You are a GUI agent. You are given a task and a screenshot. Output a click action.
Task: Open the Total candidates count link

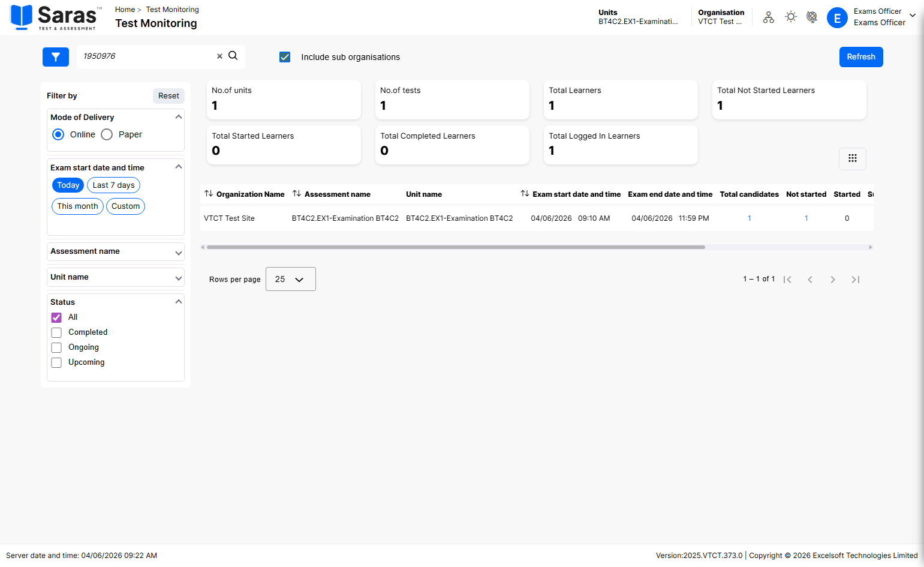click(750, 218)
